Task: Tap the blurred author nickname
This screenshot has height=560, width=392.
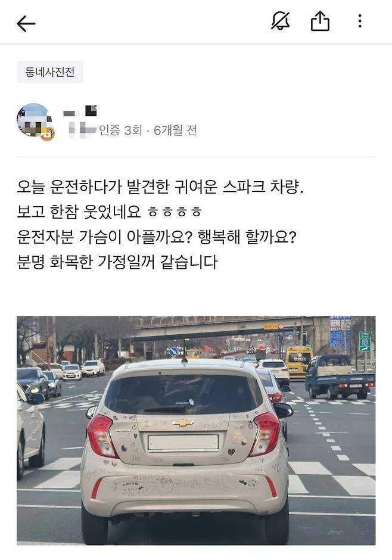Action: point(80,111)
